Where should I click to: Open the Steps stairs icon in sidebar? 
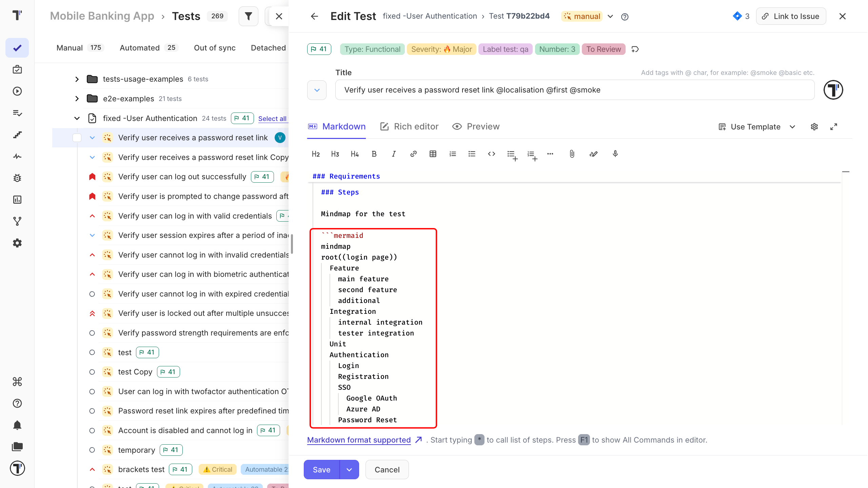pyautogui.click(x=17, y=135)
